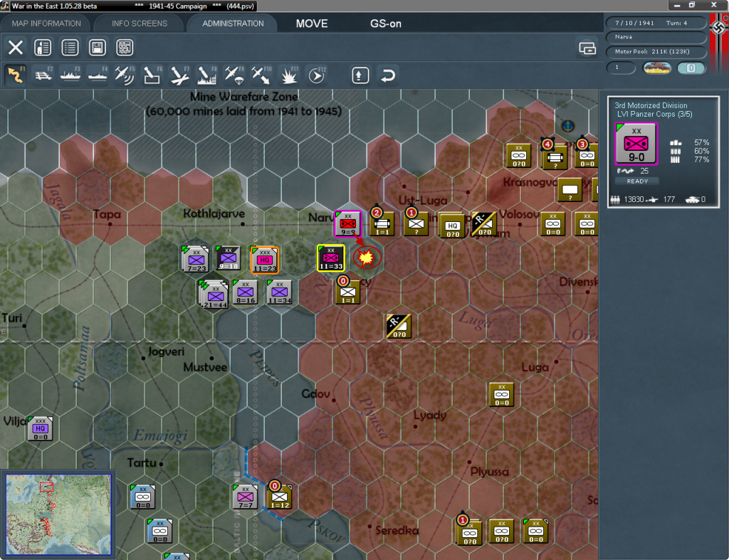The image size is (729, 560).
Task: Select the 9-0 unit counter in the unit panel
Action: (636, 144)
